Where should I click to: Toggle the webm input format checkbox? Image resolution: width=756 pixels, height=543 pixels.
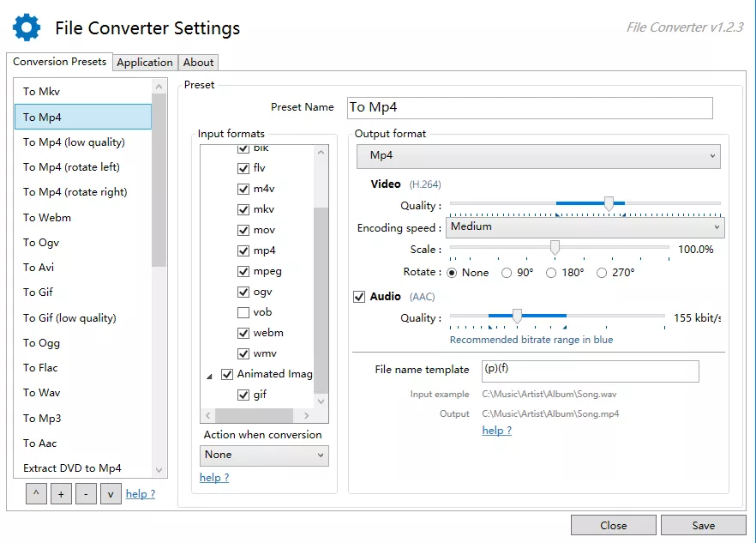pos(243,333)
